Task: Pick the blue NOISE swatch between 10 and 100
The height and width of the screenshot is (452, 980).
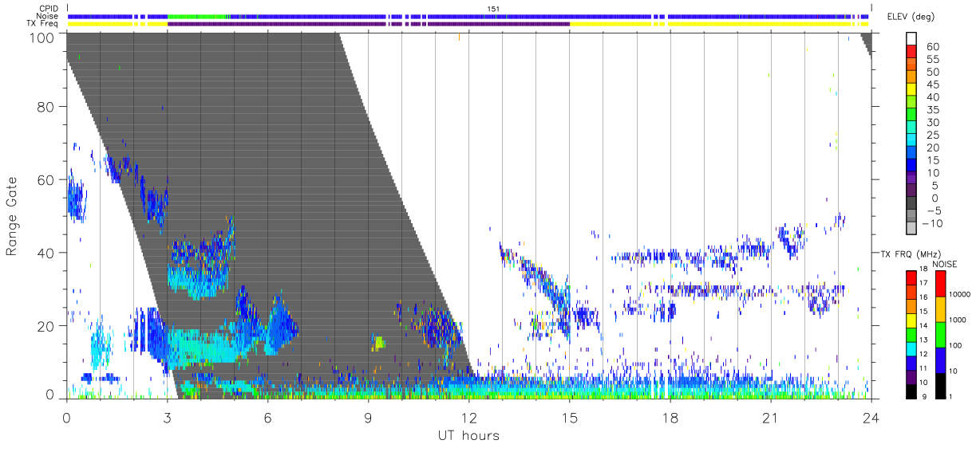Action: 941,359
